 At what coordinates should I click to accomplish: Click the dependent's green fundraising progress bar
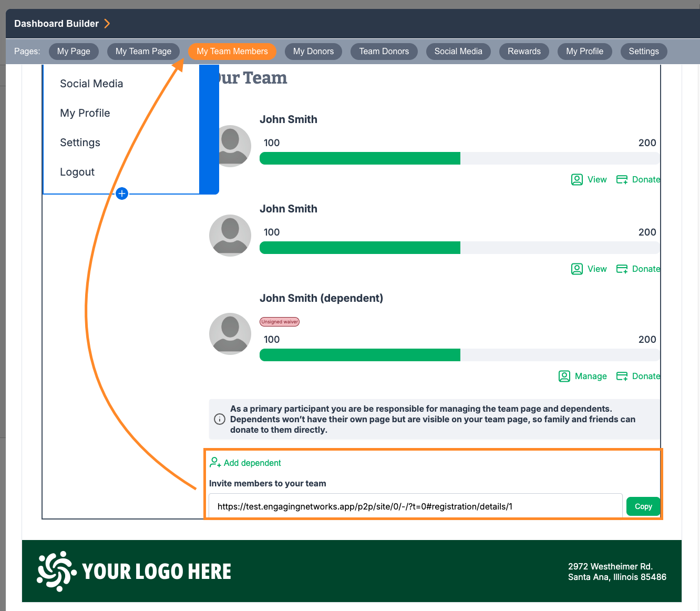360,355
